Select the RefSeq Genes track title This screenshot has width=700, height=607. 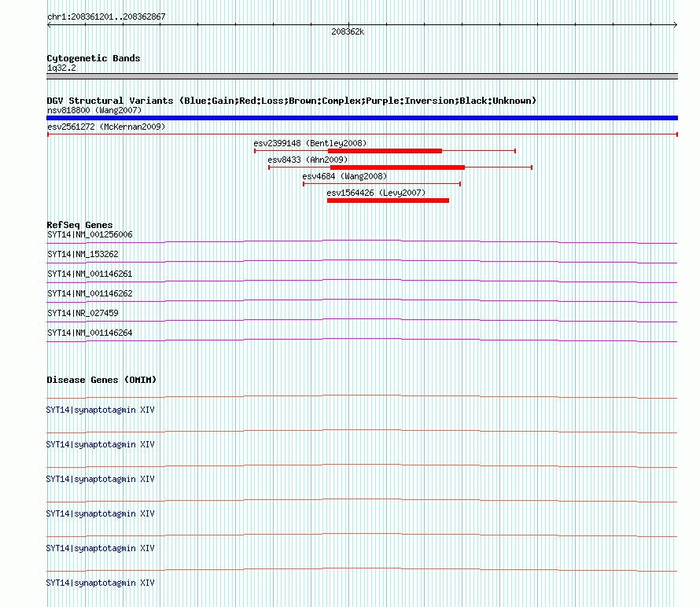click(x=79, y=225)
